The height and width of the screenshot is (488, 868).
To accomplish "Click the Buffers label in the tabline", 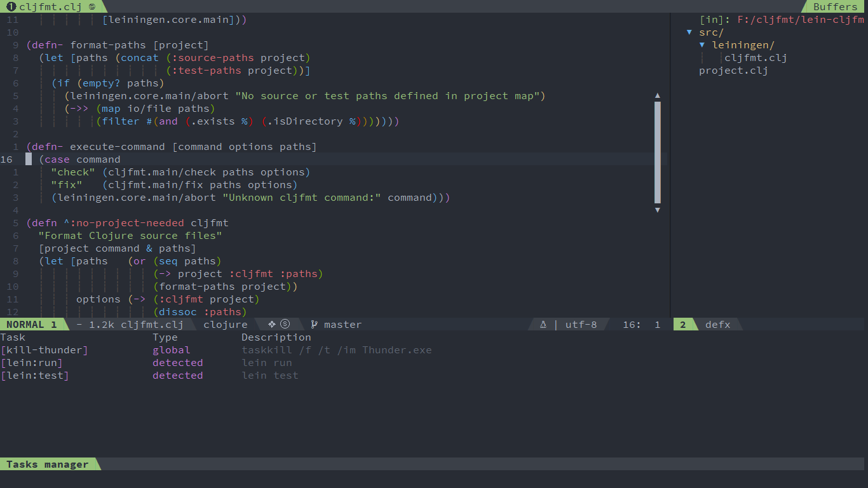I will (x=835, y=6).
